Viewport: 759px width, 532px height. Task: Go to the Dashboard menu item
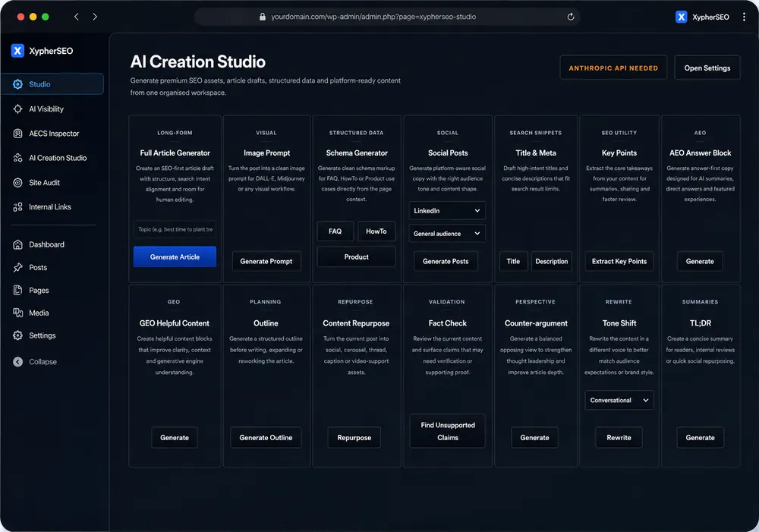click(46, 244)
